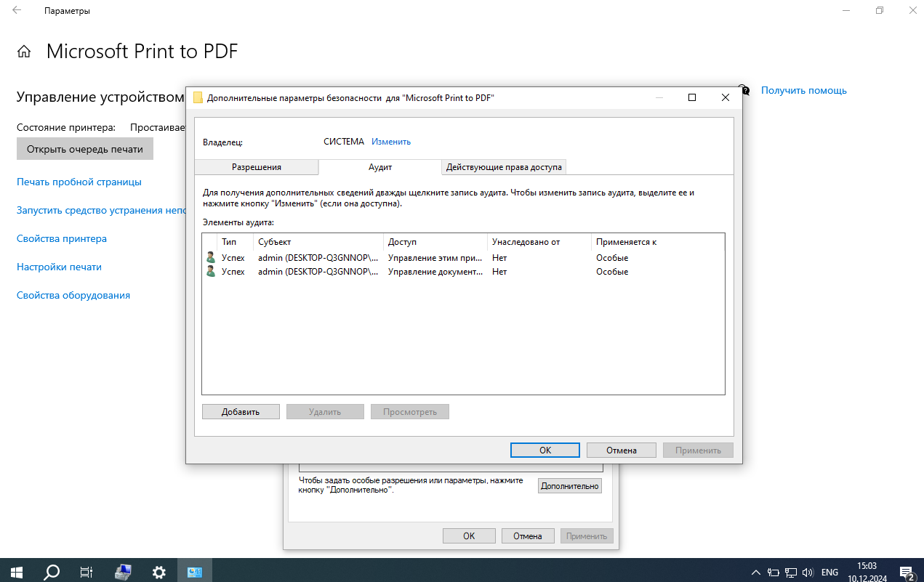The image size is (924, 582).
Task: Click the network tray icon
Action: tap(790, 572)
